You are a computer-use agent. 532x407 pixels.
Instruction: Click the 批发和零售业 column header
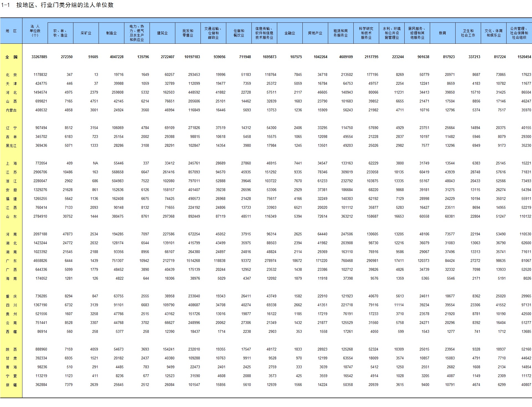point(188,33)
